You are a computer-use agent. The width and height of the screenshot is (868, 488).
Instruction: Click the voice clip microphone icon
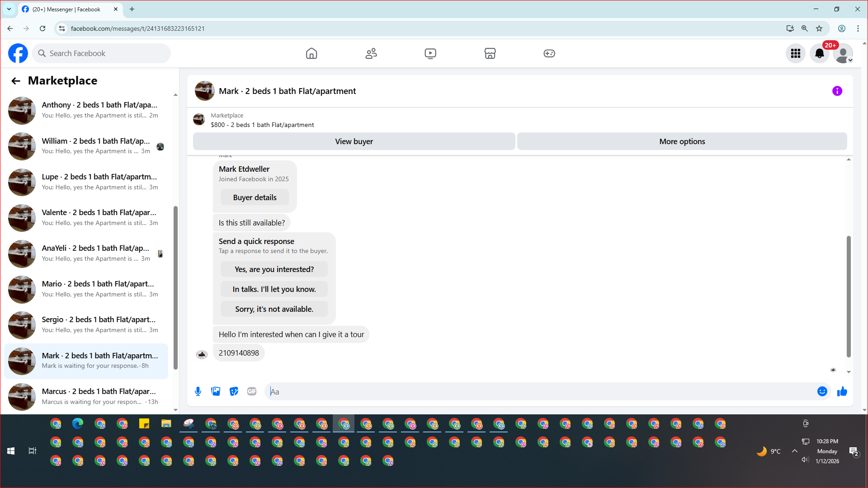click(198, 391)
